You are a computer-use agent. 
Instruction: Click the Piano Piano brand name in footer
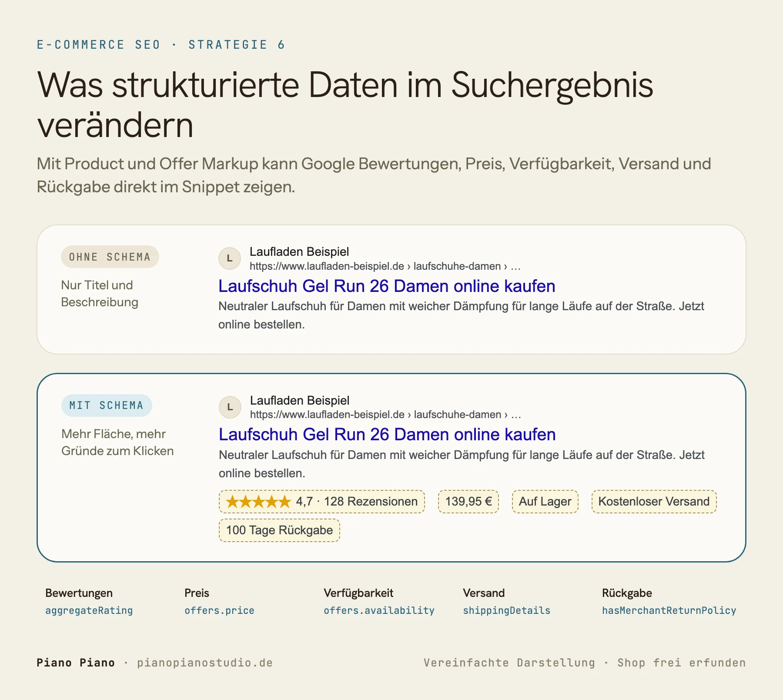pos(76,663)
